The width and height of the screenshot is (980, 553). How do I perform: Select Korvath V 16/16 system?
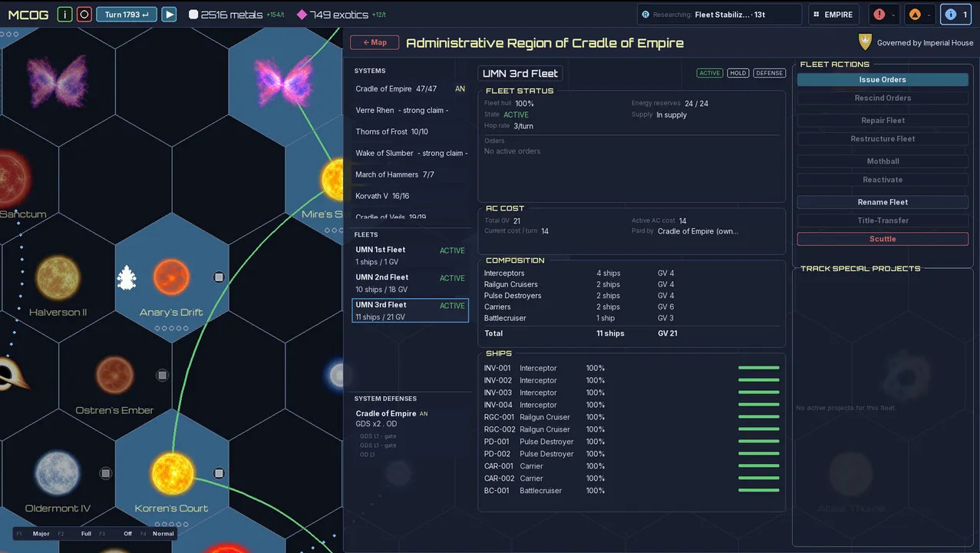[x=411, y=196]
